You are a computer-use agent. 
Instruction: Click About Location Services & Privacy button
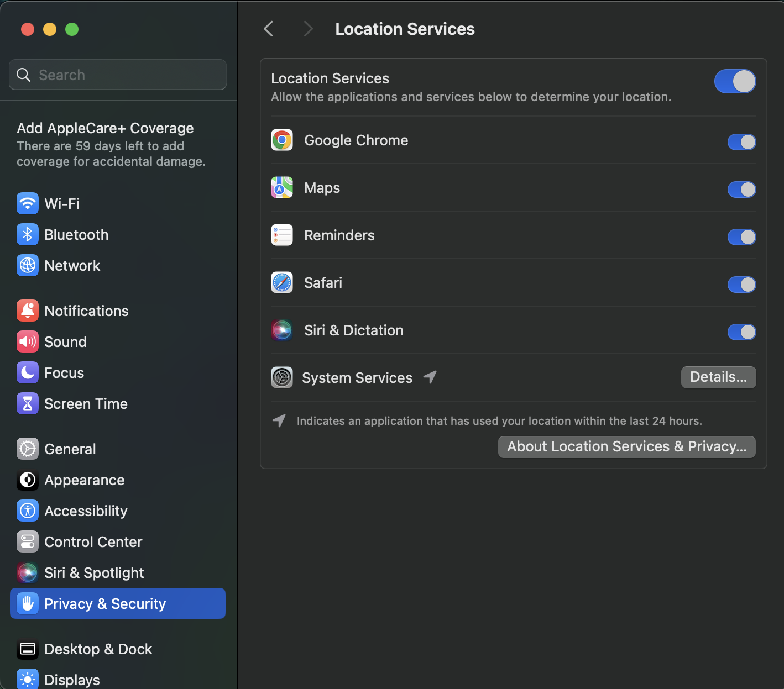[x=626, y=446]
